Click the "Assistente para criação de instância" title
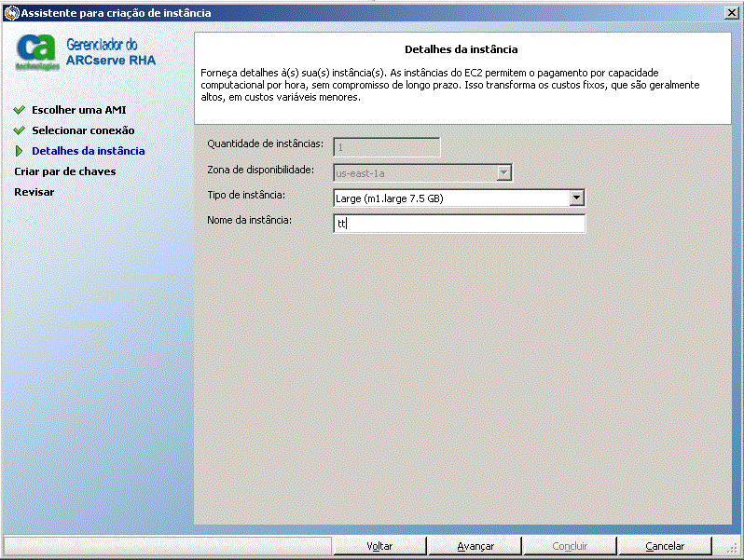Screen dimensions: 744x560 [116, 13]
